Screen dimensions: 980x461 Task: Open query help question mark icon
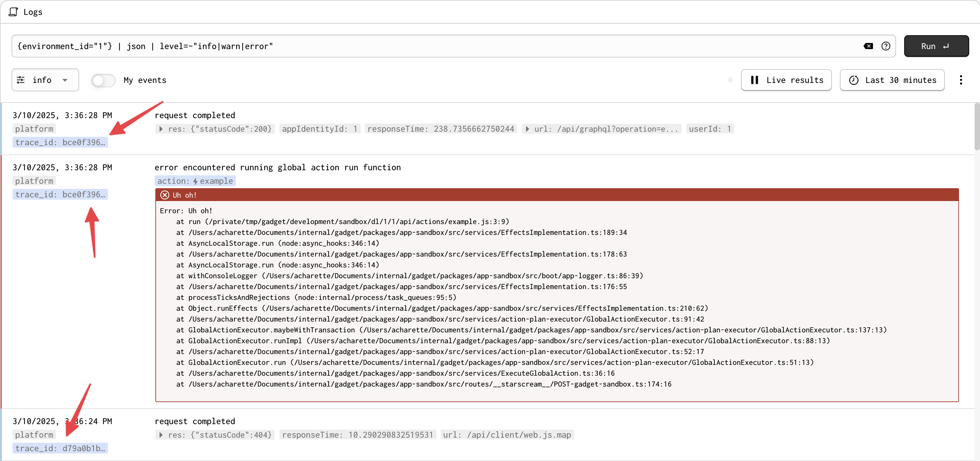point(886,46)
